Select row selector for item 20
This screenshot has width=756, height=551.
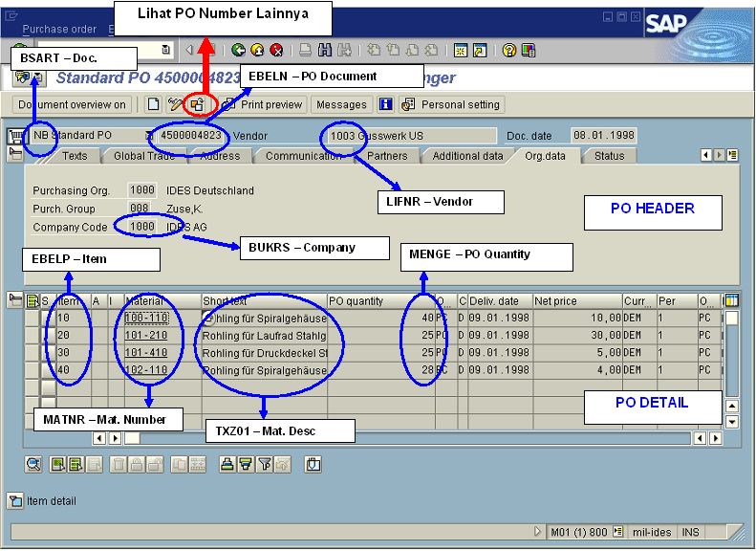click(32, 336)
